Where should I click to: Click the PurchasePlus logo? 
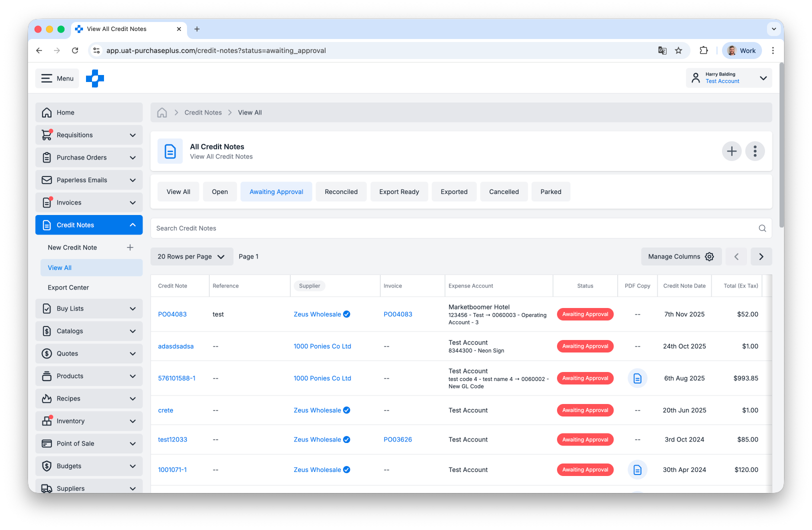pyautogui.click(x=95, y=78)
